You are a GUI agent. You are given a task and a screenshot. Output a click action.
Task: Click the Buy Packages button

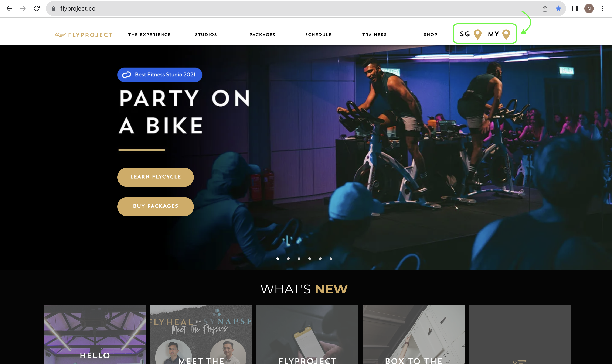[x=156, y=206]
